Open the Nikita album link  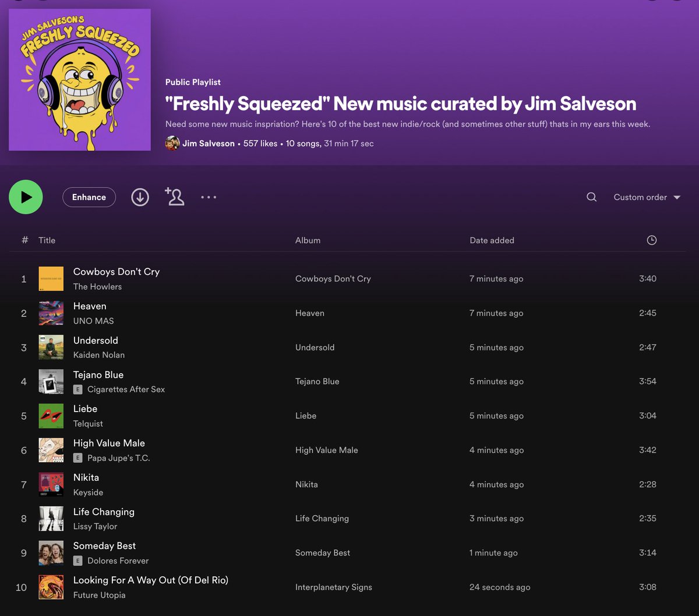(306, 484)
